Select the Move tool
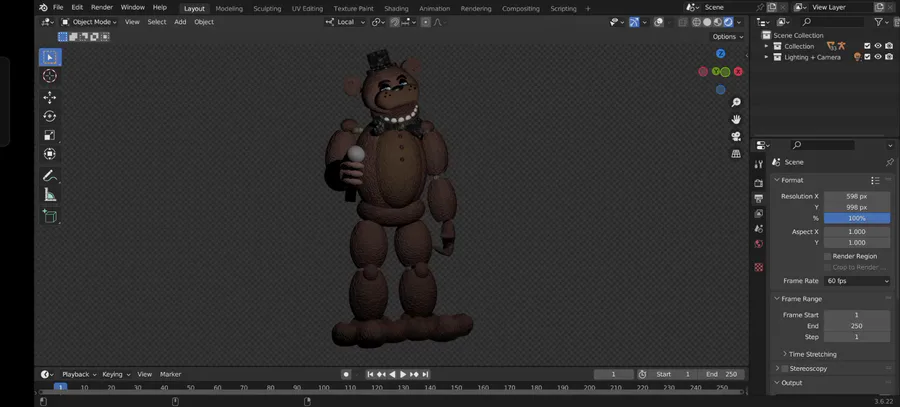The width and height of the screenshot is (900, 407). (50, 98)
